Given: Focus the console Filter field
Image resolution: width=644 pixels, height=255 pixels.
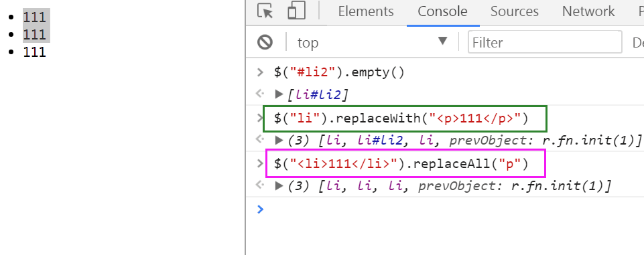Looking at the screenshot, I should tap(545, 41).
